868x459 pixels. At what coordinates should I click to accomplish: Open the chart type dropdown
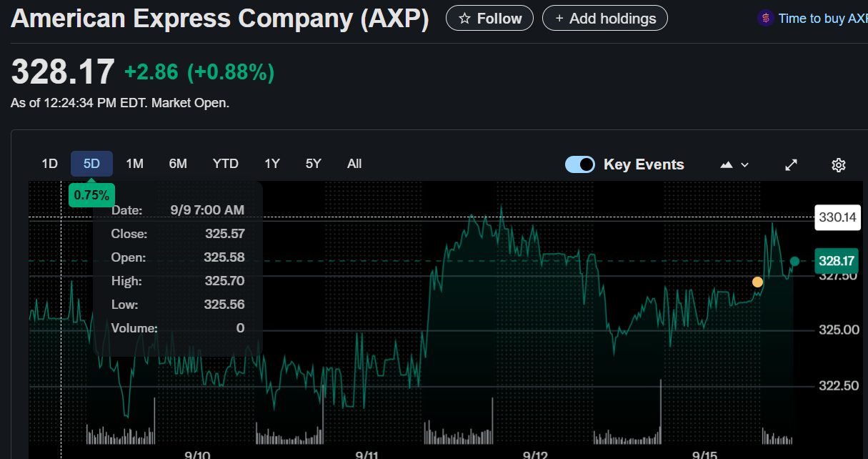click(734, 164)
